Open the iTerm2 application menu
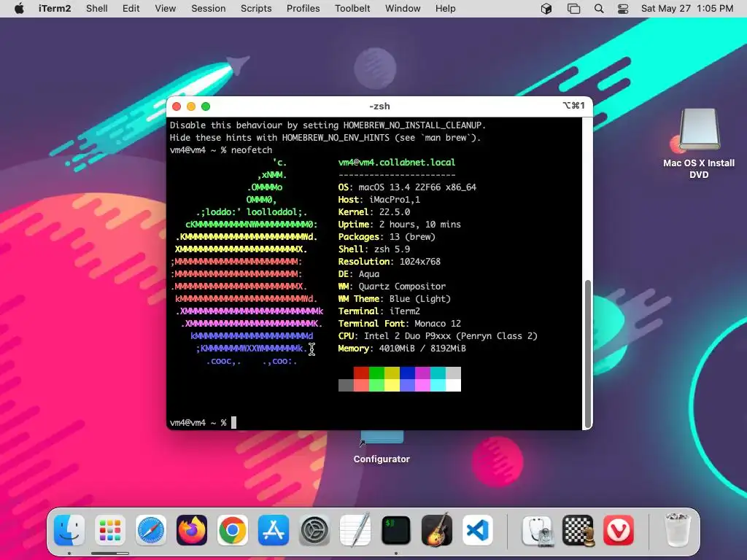The height and width of the screenshot is (560, 747). pyautogui.click(x=55, y=9)
